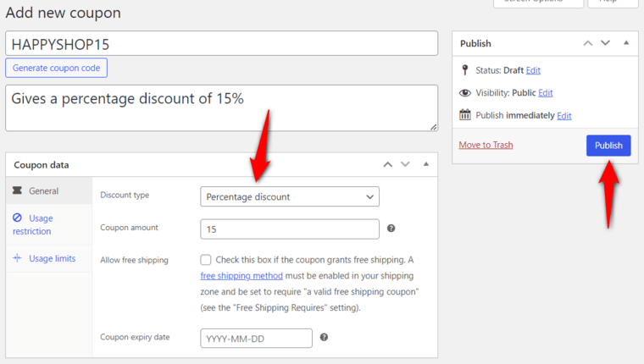
Task: Collapse the Coupon data panel with triangle toggle
Action: (426, 164)
